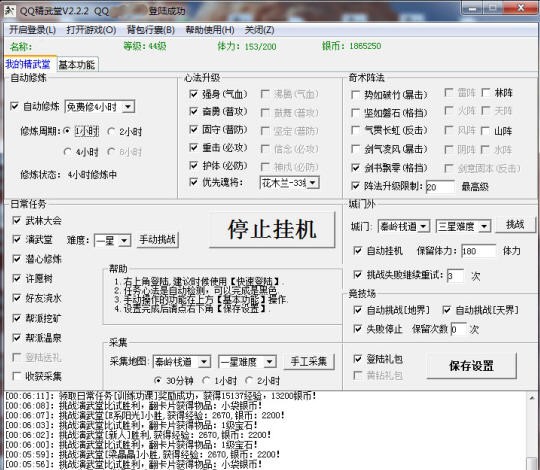Uncheck the 帮派挖矿 daily task
The width and height of the screenshot is (540, 470).
16,318
